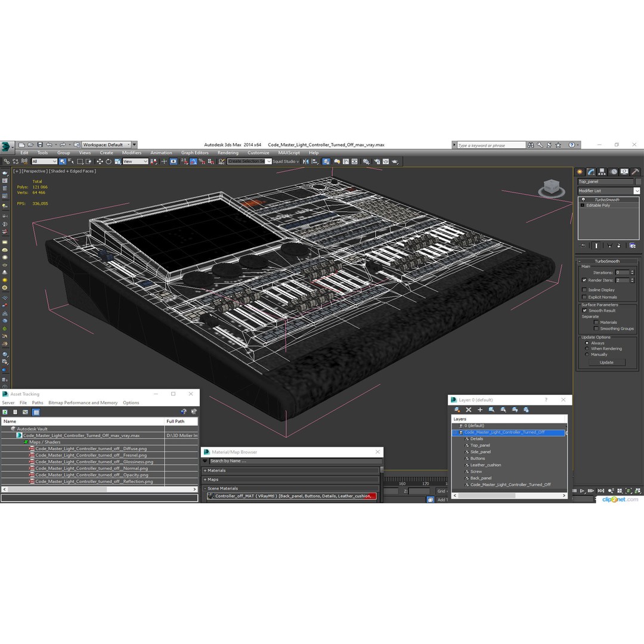Enable Separate by Smoothing Groups checkbox
This screenshot has width=644, height=644.
coord(596,329)
